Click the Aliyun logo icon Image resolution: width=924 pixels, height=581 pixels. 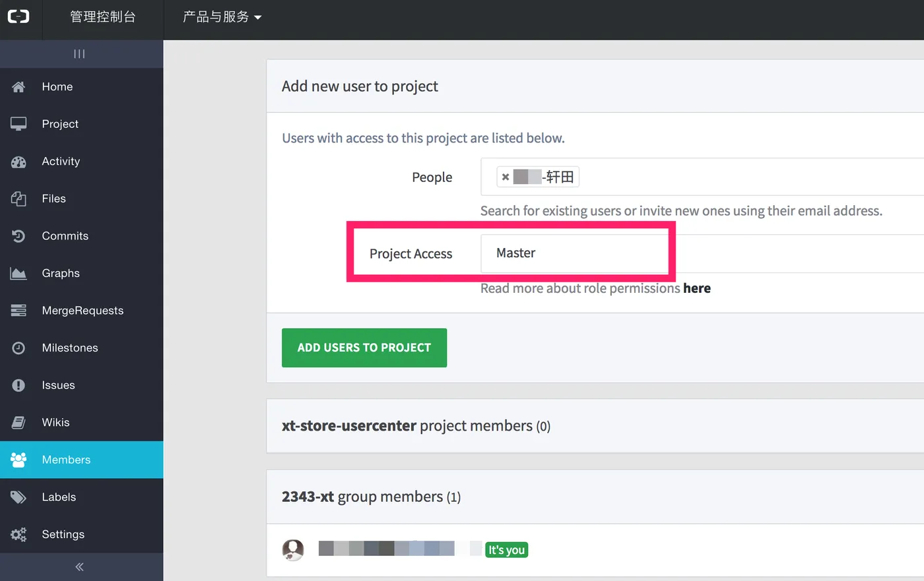[18, 16]
